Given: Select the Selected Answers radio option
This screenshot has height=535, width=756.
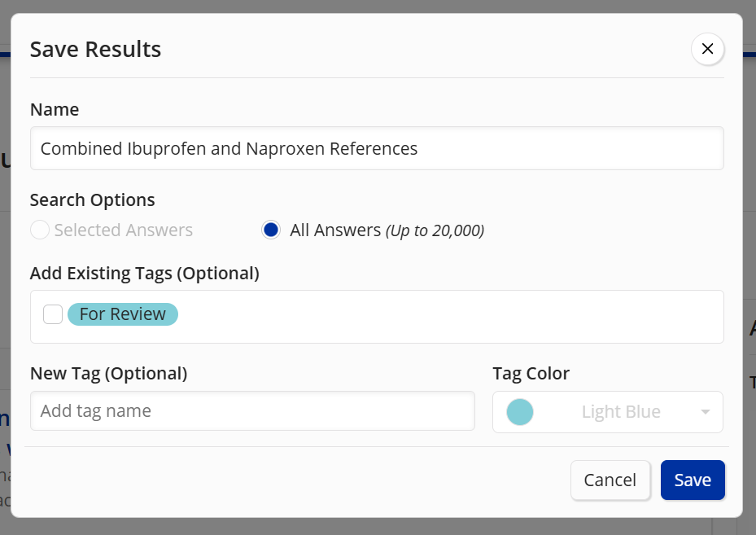Looking at the screenshot, I should click(40, 230).
